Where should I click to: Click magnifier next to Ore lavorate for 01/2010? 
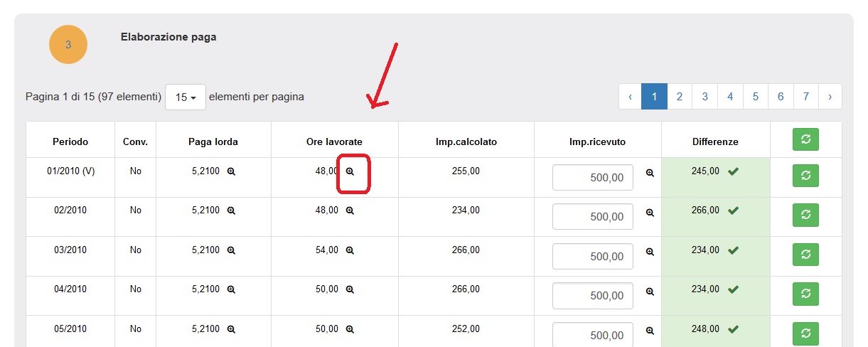click(350, 171)
